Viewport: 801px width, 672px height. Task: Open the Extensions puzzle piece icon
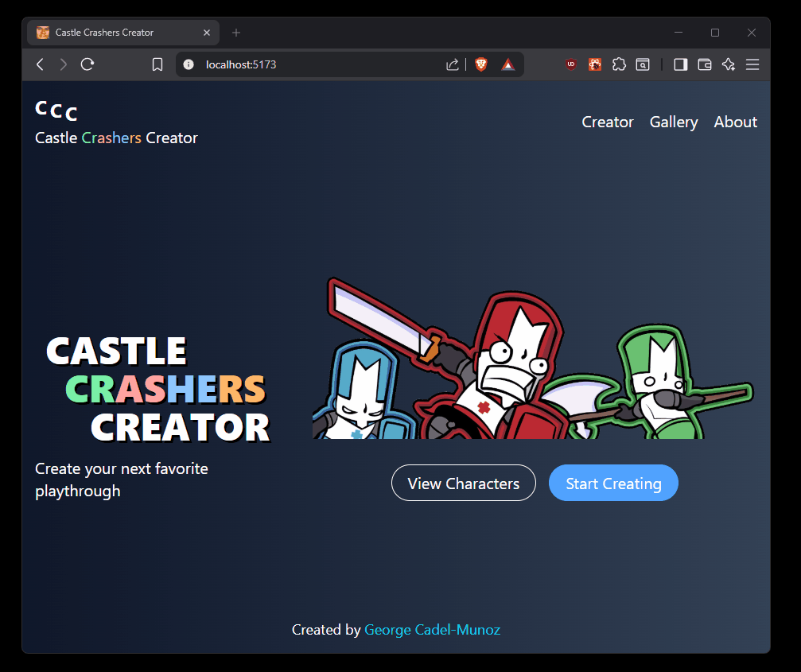click(x=619, y=64)
